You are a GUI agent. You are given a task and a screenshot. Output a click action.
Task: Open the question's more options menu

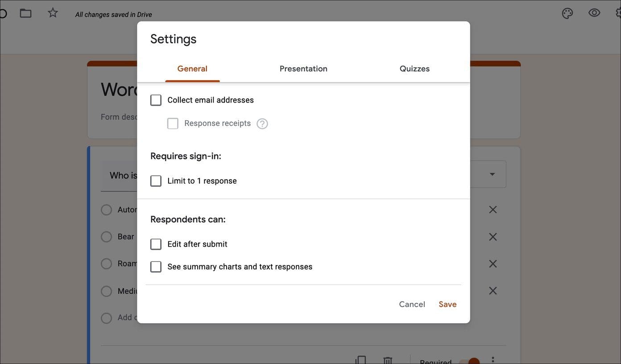point(493,360)
